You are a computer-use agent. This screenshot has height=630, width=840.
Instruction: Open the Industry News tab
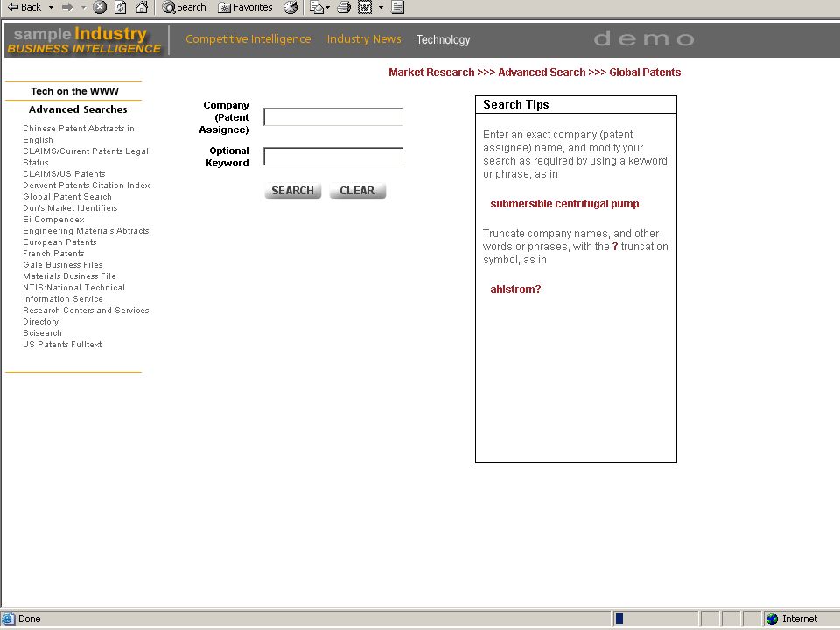point(364,39)
